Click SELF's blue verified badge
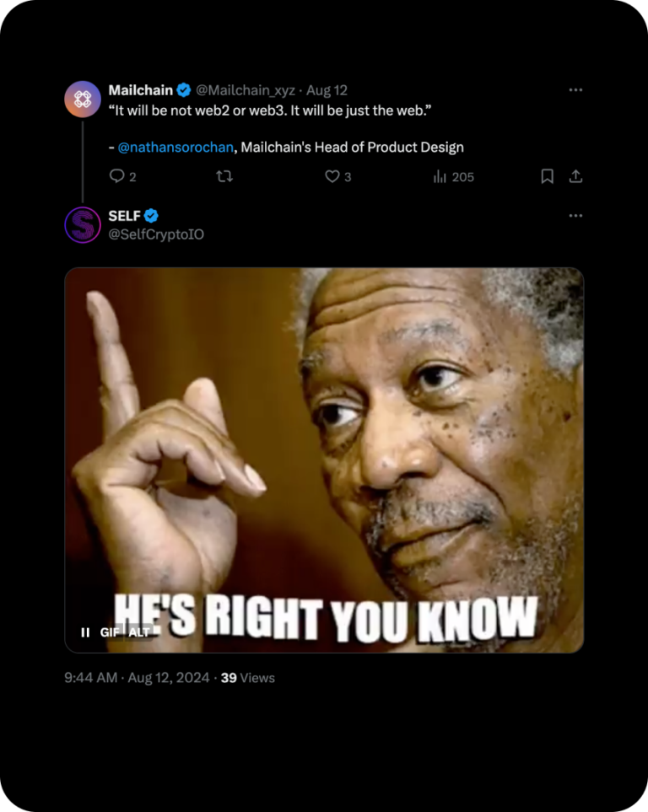The height and width of the screenshot is (812, 648). pyautogui.click(x=151, y=216)
